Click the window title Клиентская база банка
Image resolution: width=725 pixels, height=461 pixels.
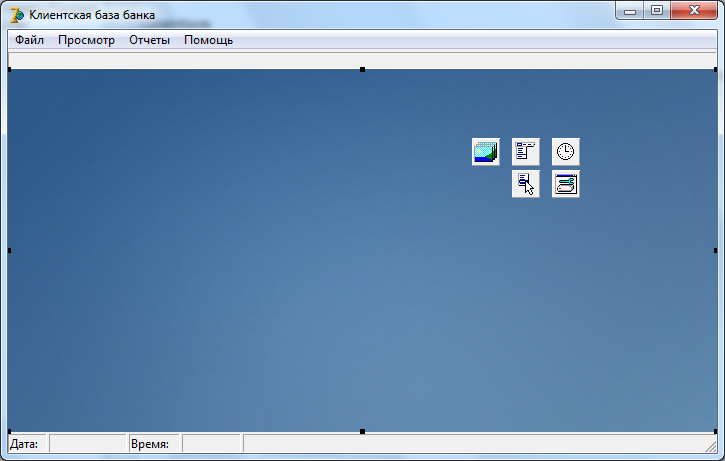pyautogui.click(x=92, y=15)
